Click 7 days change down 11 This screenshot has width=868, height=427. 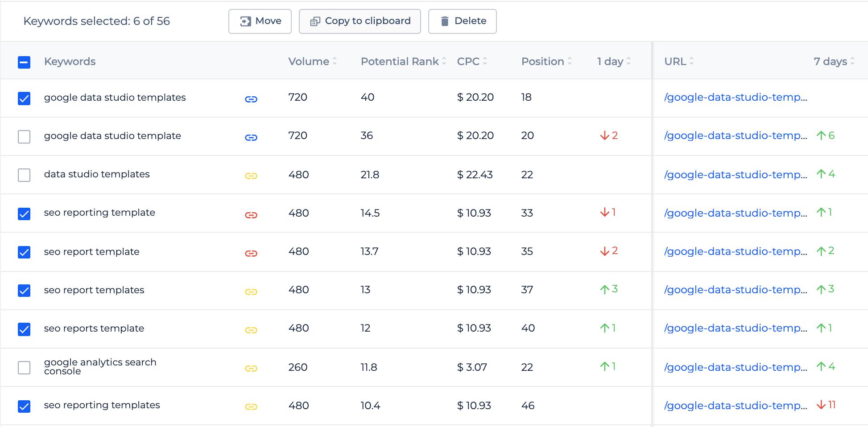[x=826, y=405]
